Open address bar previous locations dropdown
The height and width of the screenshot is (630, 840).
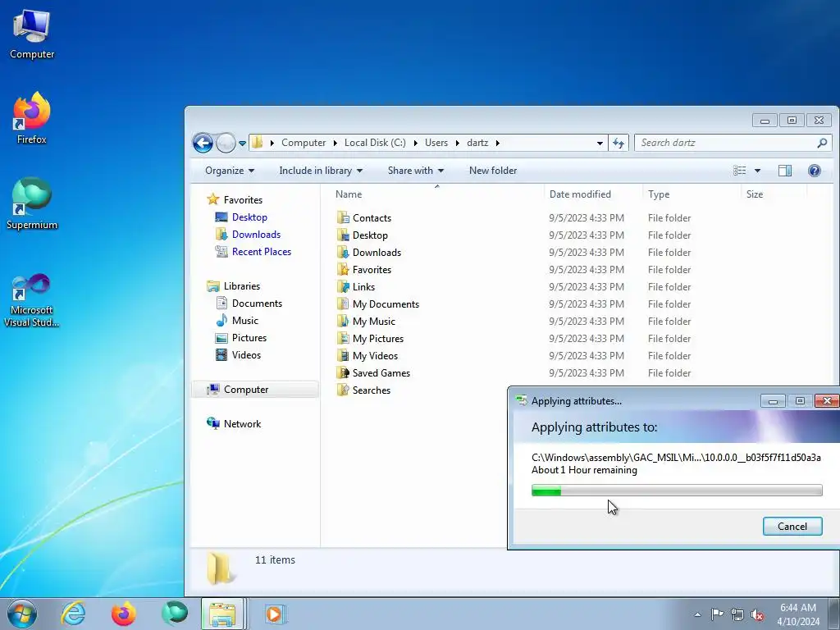(600, 143)
